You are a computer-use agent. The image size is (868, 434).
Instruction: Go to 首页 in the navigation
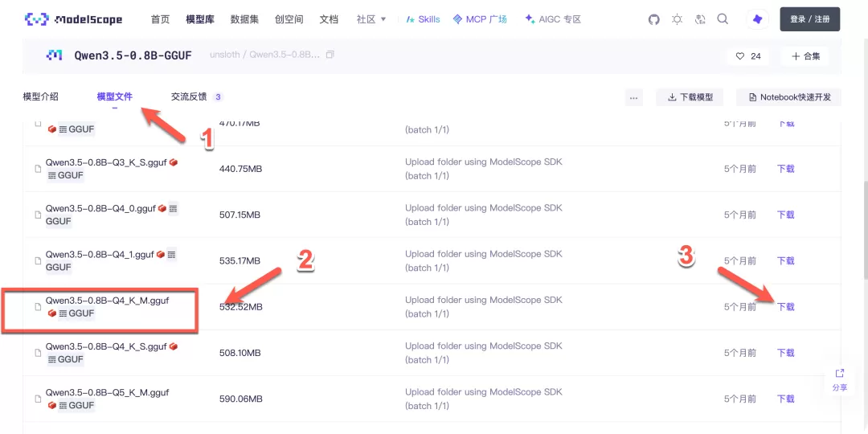160,19
